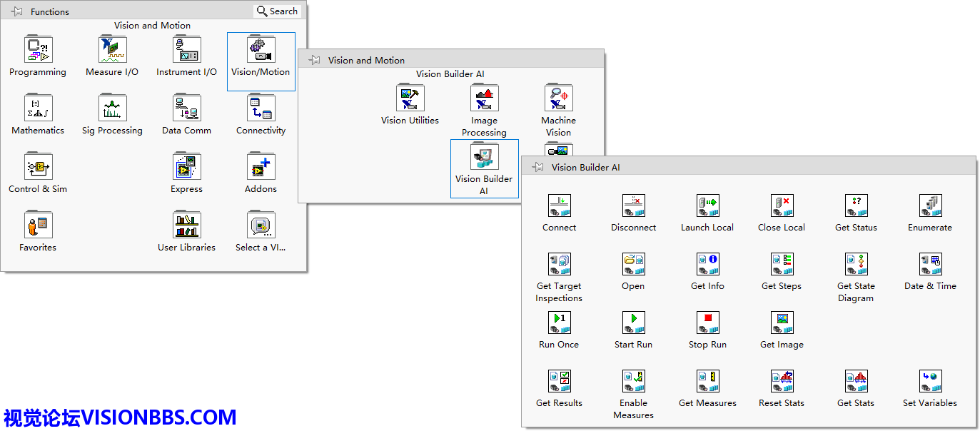Click the Connect VI icon

coord(559,206)
